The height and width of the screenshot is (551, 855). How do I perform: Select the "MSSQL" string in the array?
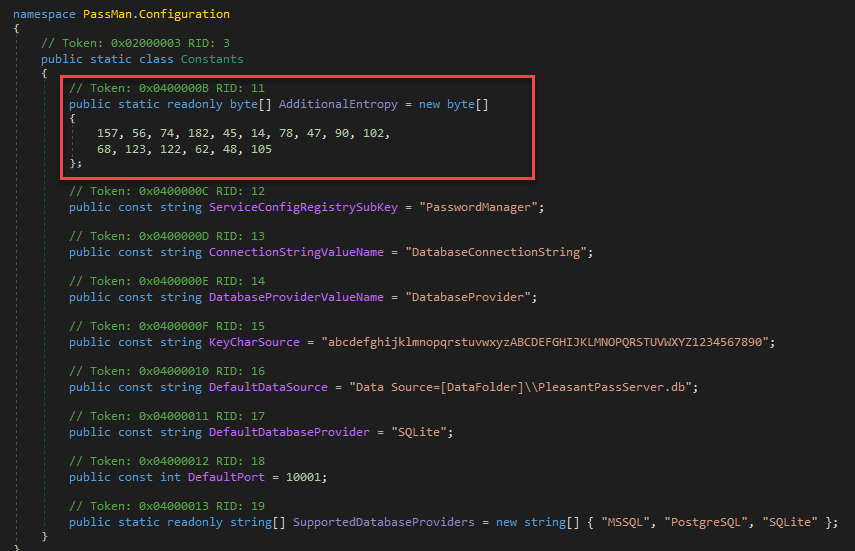[625, 522]
